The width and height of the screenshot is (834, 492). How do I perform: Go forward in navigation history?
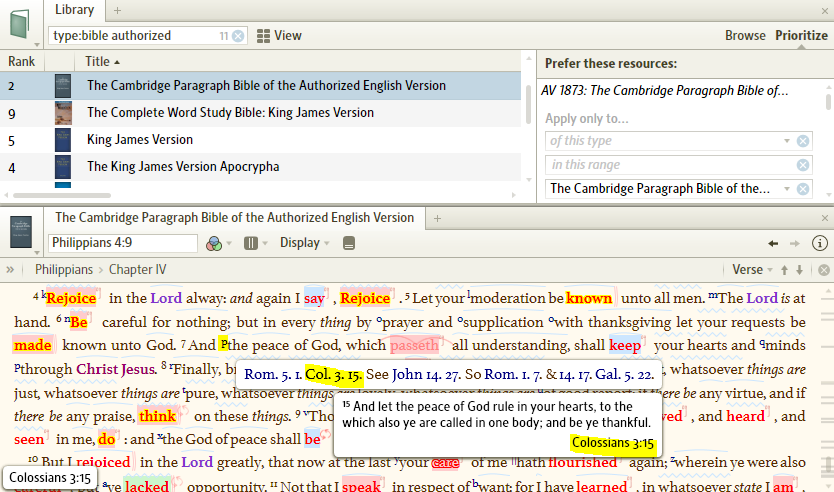click(795, 243)
